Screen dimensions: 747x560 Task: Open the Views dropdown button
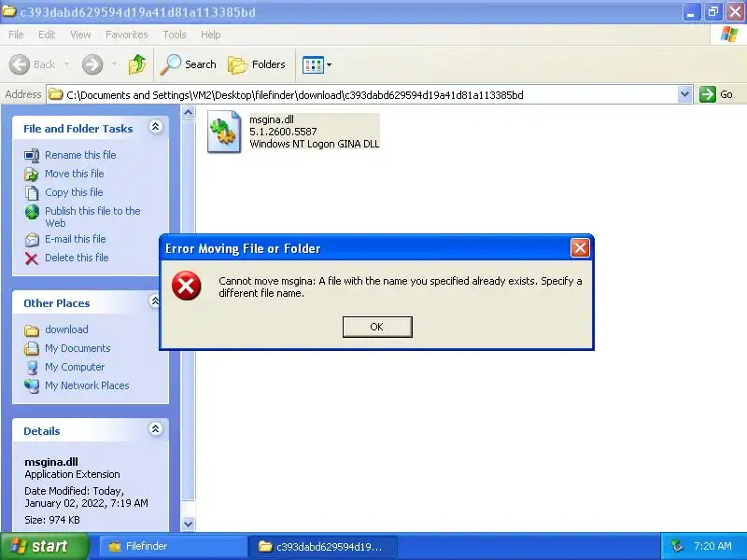tap(317, 64)
